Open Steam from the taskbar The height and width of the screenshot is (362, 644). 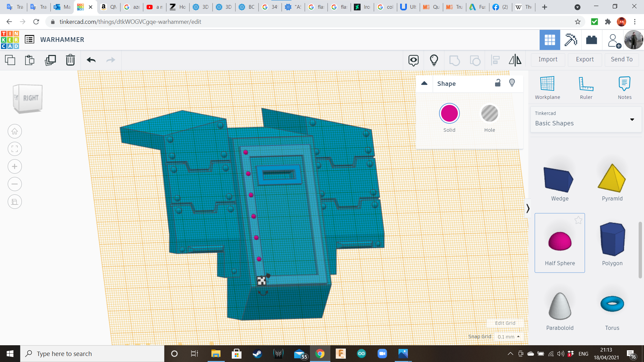(x=257, y=354)
